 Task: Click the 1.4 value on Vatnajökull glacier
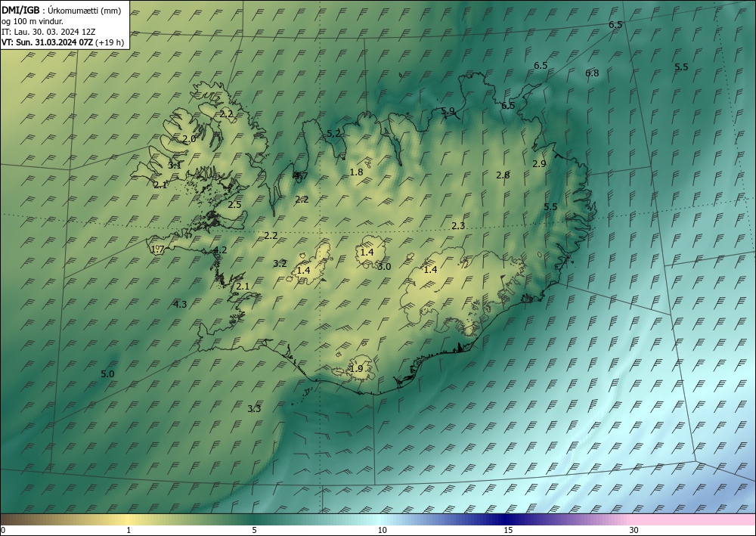point(430,270)
